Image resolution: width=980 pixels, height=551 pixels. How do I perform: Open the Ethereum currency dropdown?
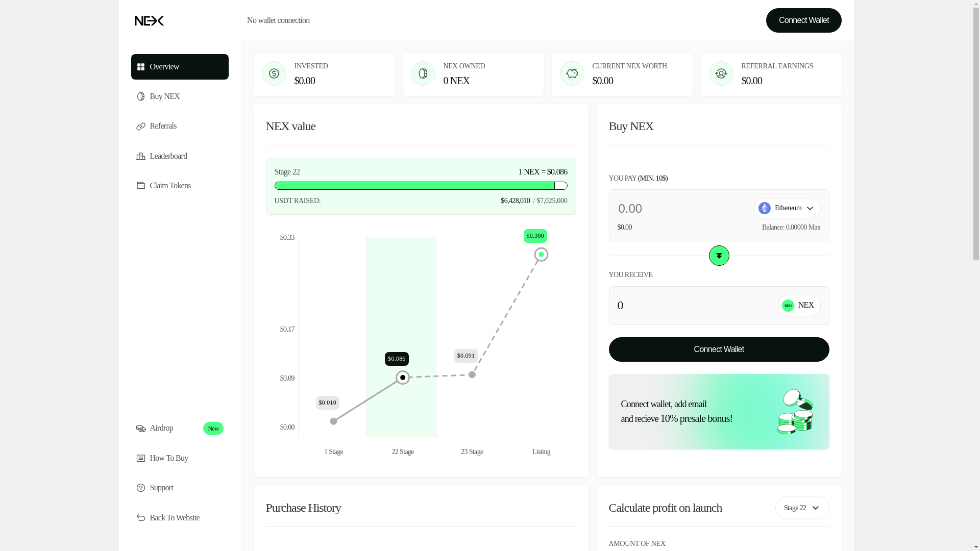pos(787,208)
